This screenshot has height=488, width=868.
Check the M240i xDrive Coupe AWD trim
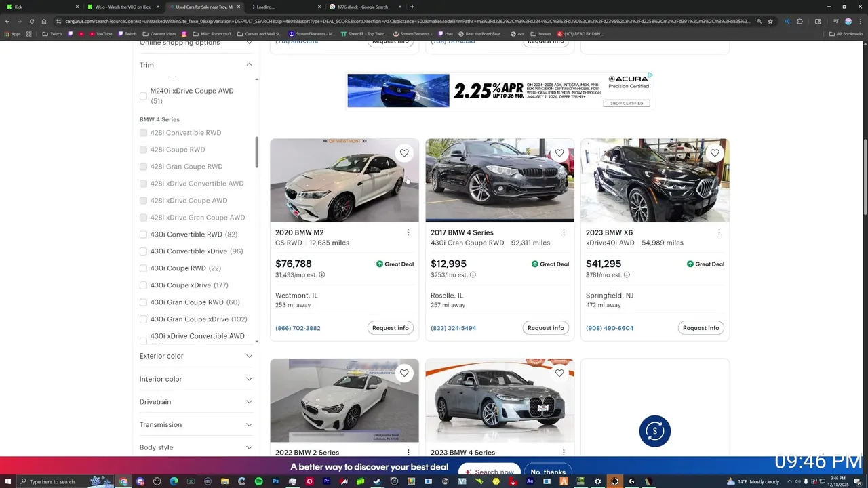point(143,96)
